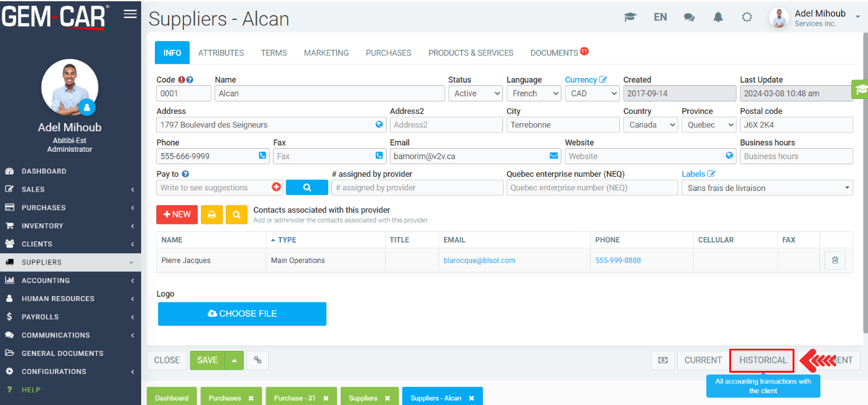Click the link icon beside Save
This screenshot has height=405, width=868.
pos(257,360)
